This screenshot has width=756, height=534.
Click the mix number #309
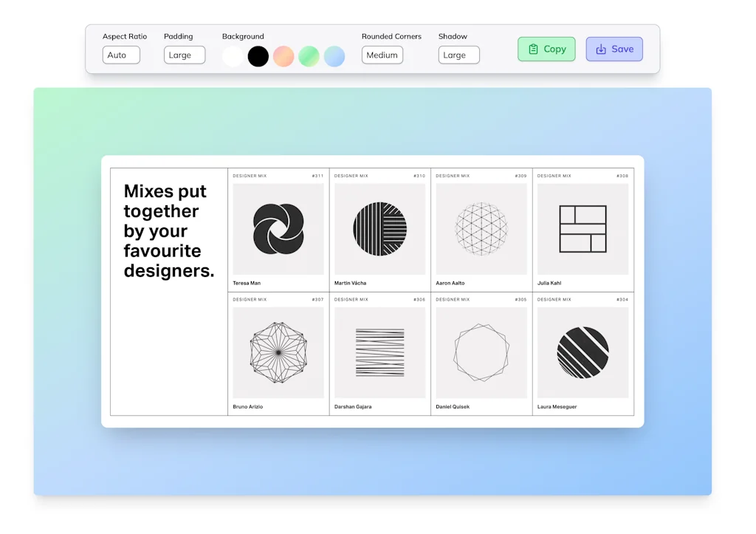[520, 176]
